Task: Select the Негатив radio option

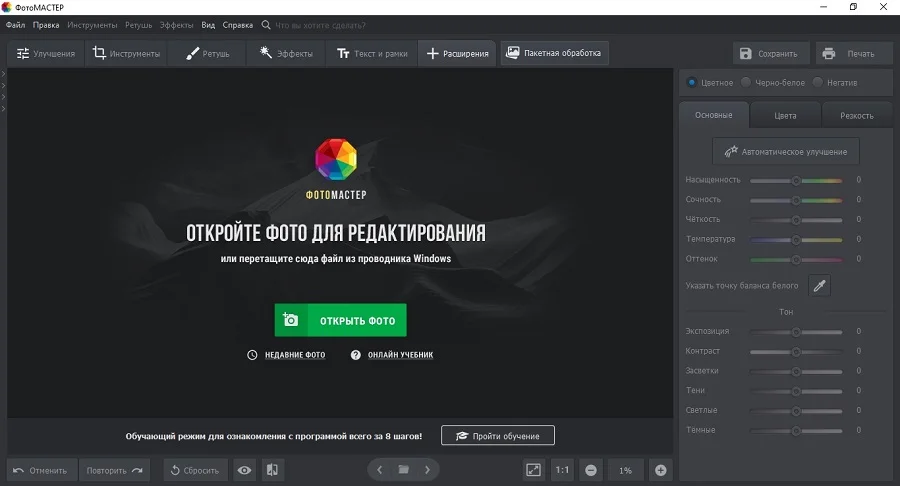Action: coord(818,83)
